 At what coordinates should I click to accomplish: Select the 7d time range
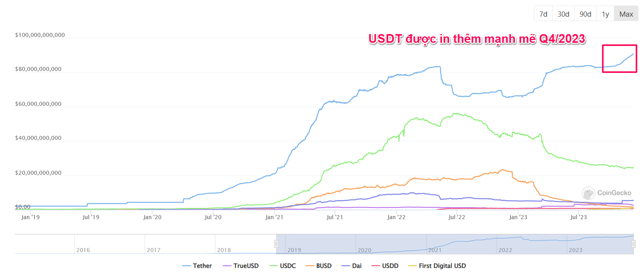(543, 14)
